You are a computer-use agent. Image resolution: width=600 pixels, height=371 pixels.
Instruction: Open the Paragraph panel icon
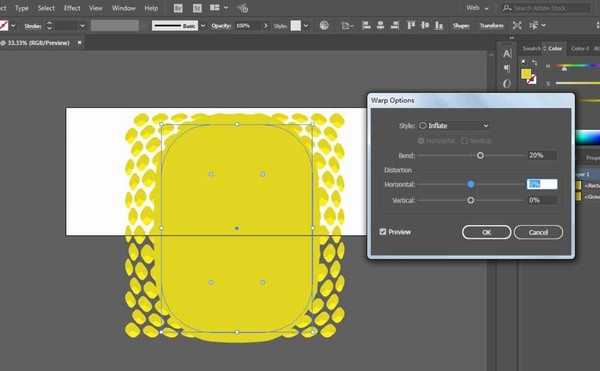point(507,68)
